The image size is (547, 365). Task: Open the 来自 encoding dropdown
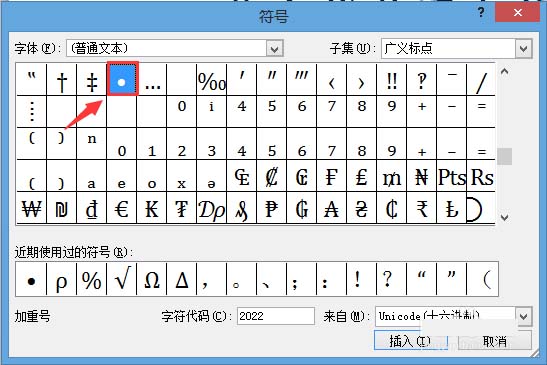click(x=524, y=316)
